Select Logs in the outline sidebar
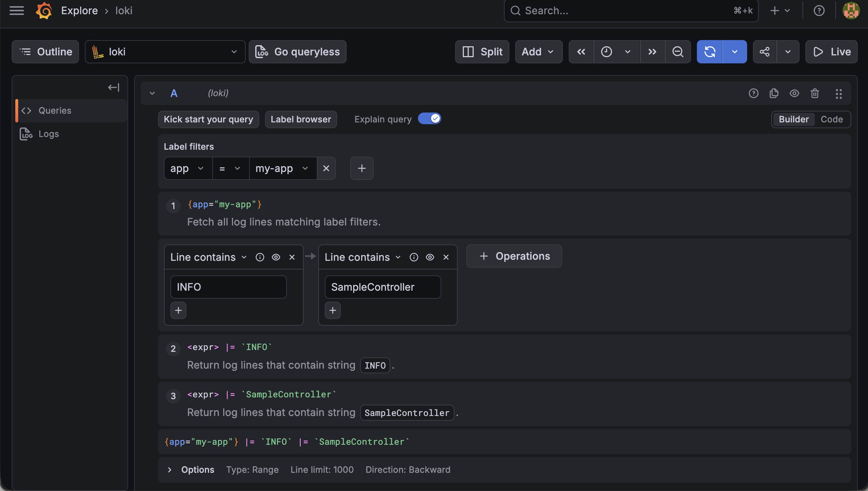 click(72, 134)
